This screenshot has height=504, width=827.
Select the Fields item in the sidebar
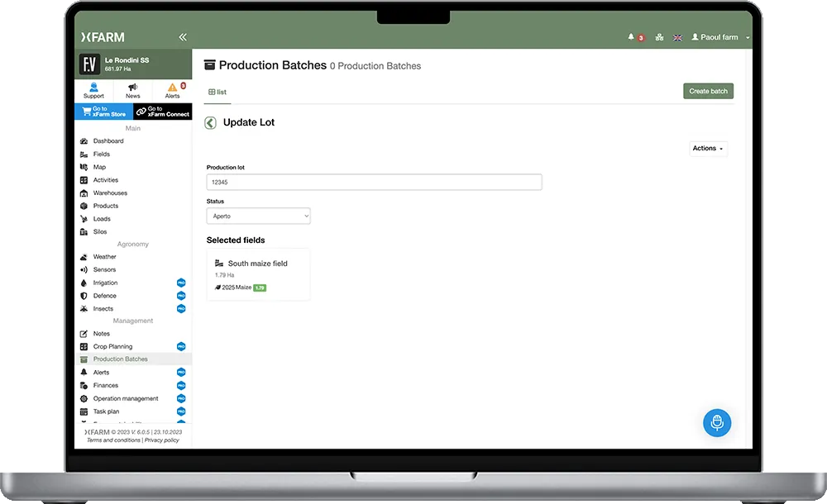pyautogui.click(x=101, y=154)
